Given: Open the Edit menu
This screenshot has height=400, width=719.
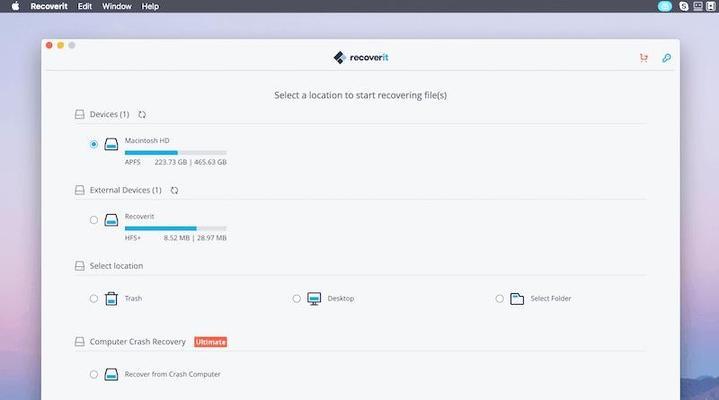Looking at the screenshot, I should point(84,6).
